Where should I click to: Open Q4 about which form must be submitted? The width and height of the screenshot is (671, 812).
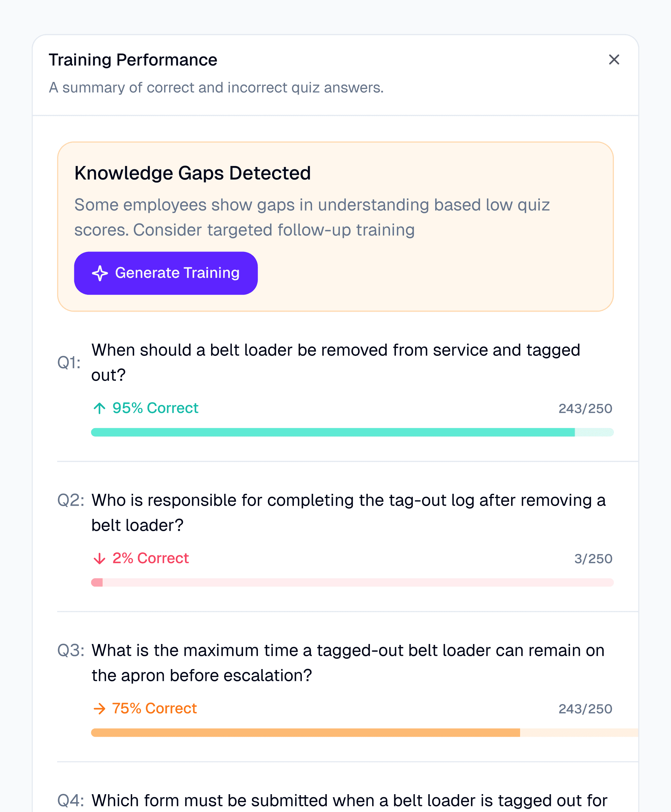[349, 800]
